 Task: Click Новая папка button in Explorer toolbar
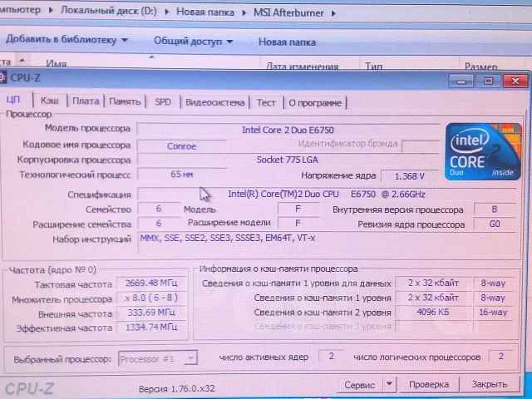(x=287, y=42)
